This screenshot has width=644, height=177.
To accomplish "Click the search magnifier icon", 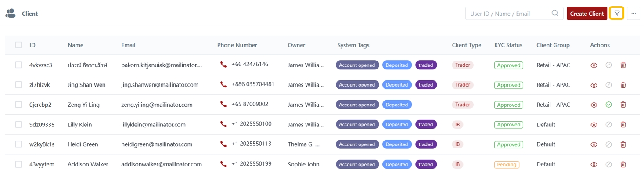I will coord(555,14).
